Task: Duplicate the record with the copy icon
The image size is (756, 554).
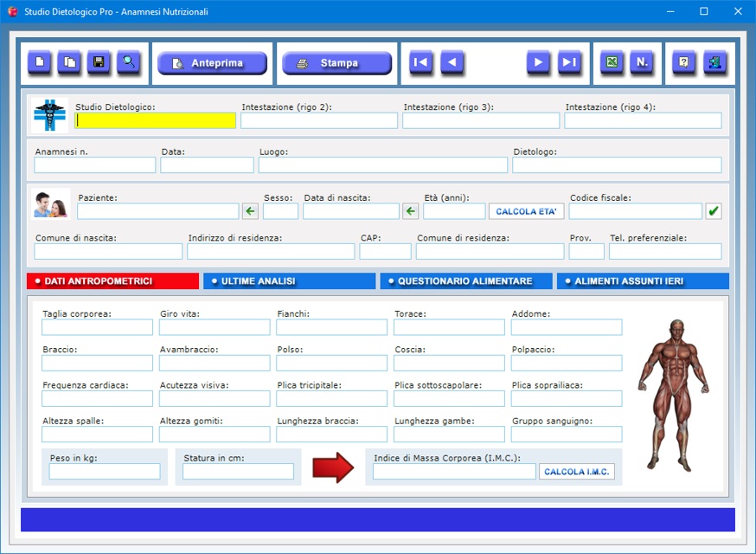Action: (69, 62)
